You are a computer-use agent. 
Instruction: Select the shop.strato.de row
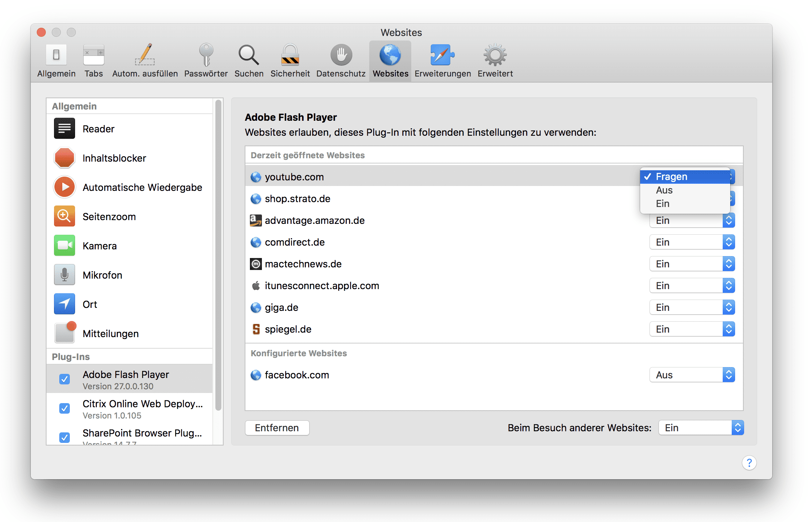pyautogui.click(x=494, y=199)
